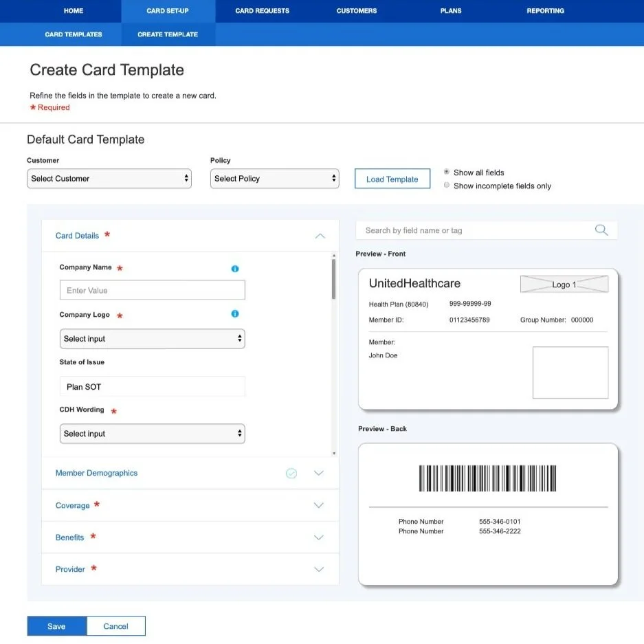Expand the Benefits section chevron

[319, 537]
